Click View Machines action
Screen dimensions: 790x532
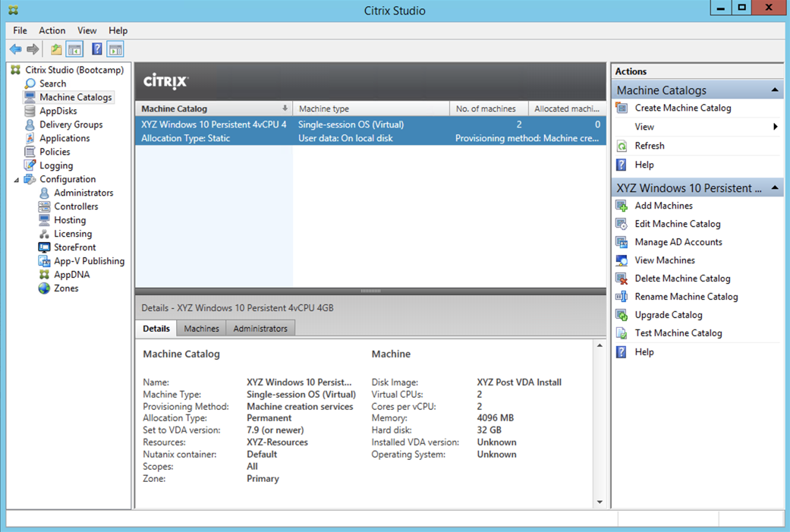pos(665,260)
